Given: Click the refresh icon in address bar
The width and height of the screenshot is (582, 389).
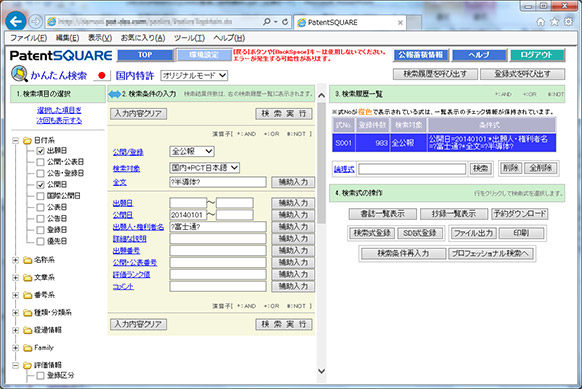Looking at the screenshot, I should point(285,22).
